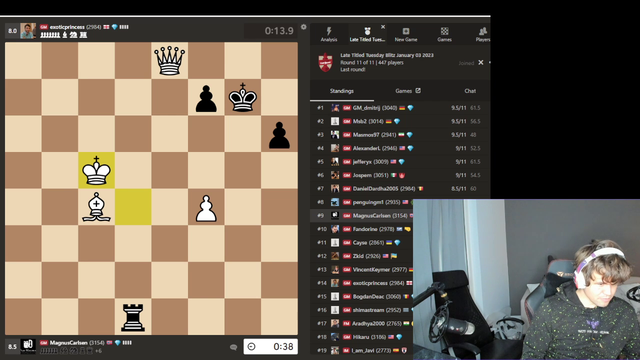Screen dimensions: 640x360
Task: Switch to the Chat tab
Action: tap(470, 91)
